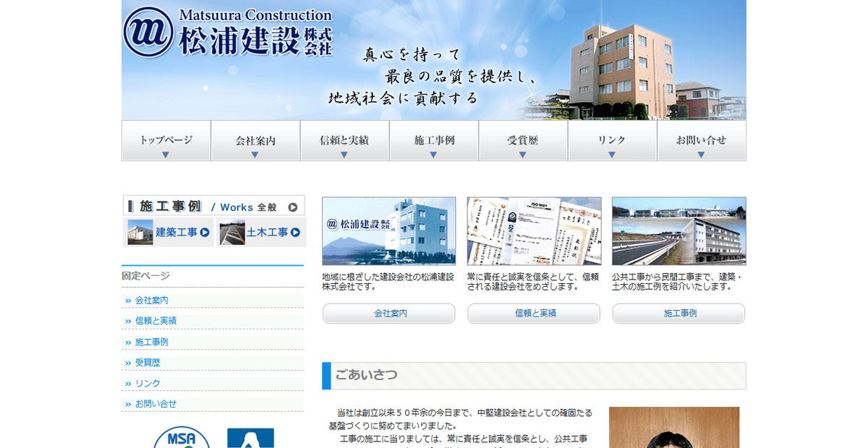This screenshot has width=868, height=448.
Task: Click the highway construction photo thumbnail
Action: click(678, 231)
